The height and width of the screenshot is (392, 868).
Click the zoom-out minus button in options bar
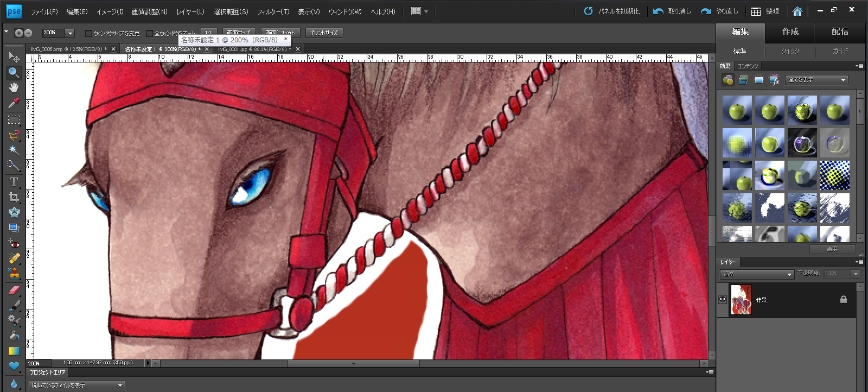pos(28,33)
